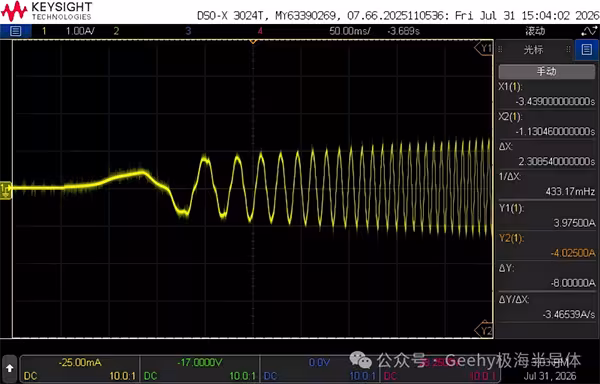
Task: Turn on channel 3
Action: (x=188, y=31)
